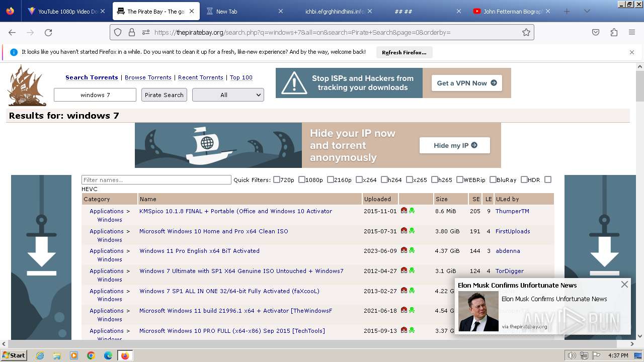Bookmark this page with the star icon
Viewport: 644px width, 362px height.
[x=526, y=32]
